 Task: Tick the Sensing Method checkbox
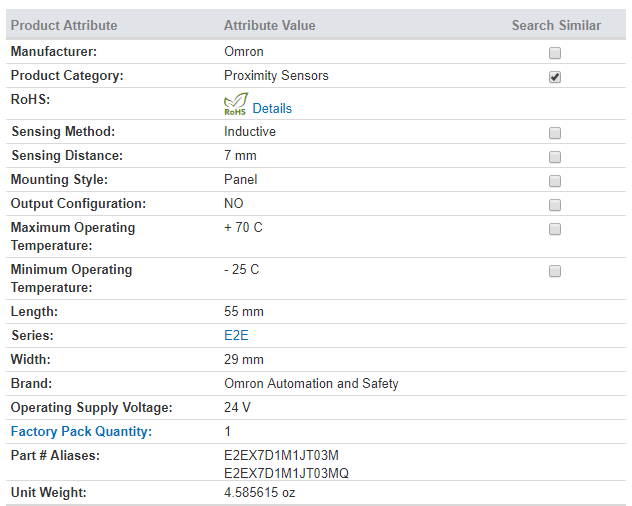coord(555,133)
